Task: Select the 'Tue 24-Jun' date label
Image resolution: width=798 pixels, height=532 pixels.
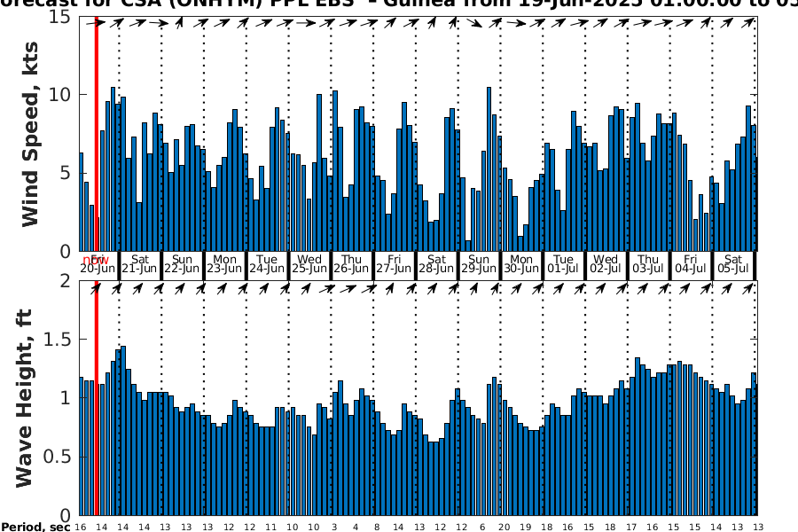Action: (267, 263)
